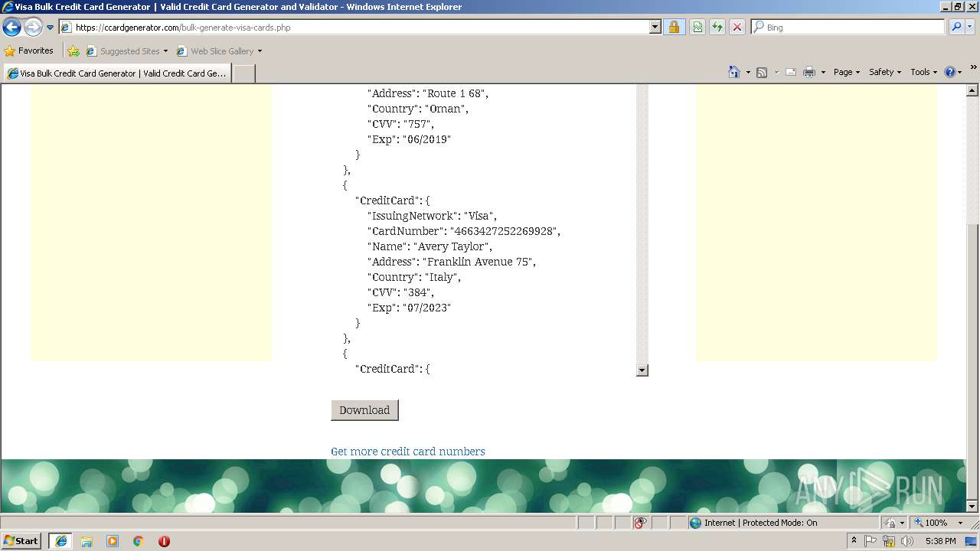Open Windows Media Player taskbar icon

113,541
